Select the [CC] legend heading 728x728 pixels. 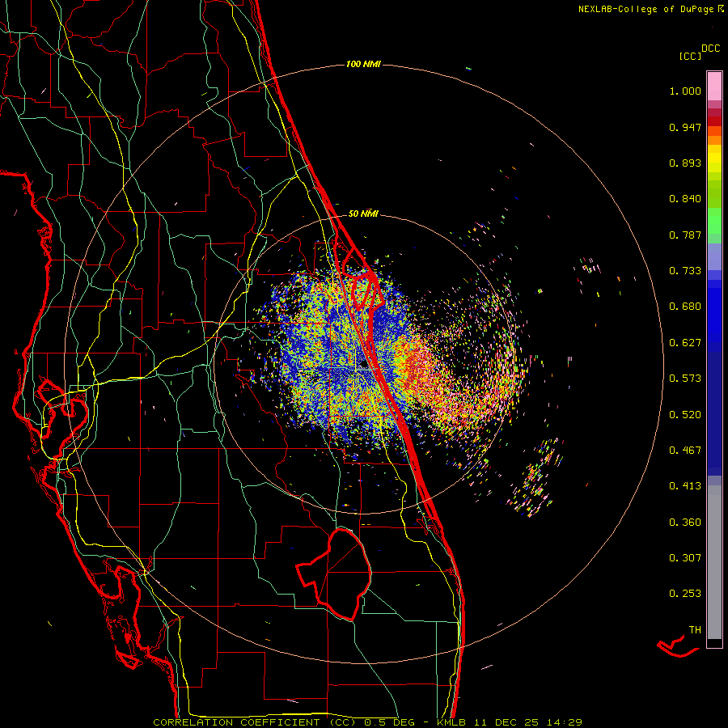pyautogui.click(x=690, y=56)
